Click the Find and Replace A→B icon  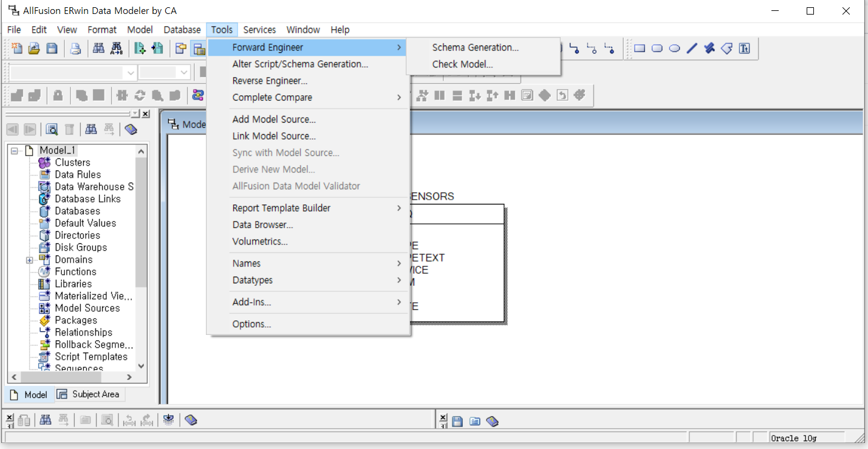(x=117, y=49)
